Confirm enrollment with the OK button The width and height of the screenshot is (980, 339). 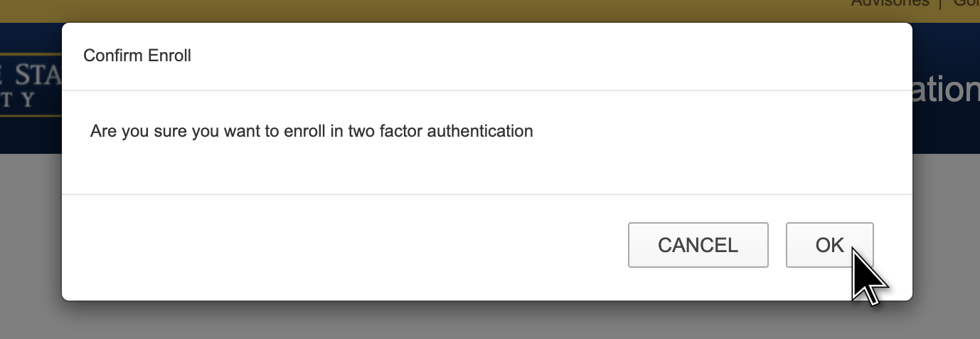pyautogui.click(x=829, y=245)
